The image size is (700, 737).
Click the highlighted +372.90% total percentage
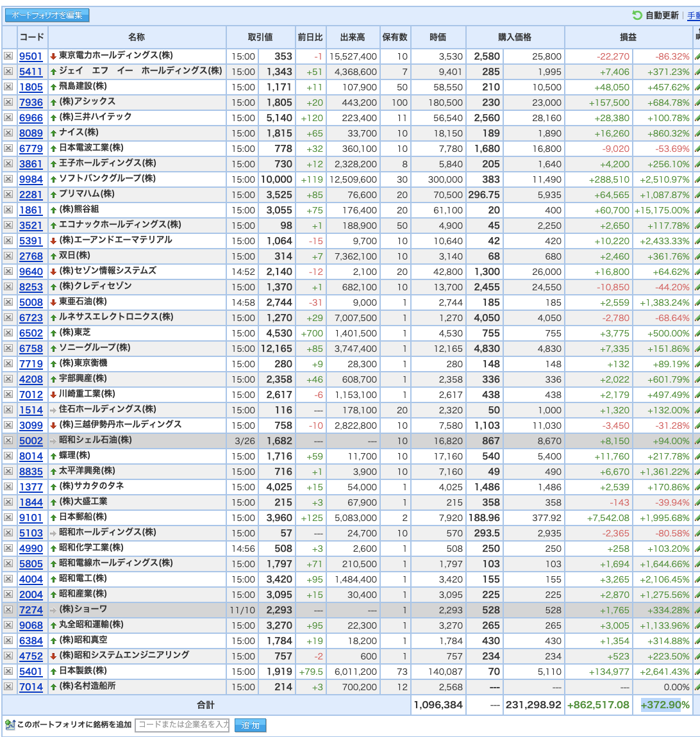click(x=665, y=705)
